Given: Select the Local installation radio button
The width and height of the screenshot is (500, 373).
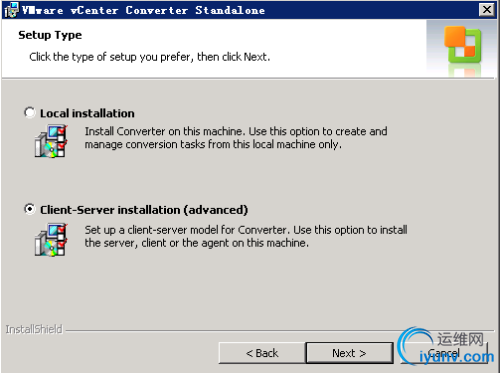Looking at the screenshot, I should point(30,113).
